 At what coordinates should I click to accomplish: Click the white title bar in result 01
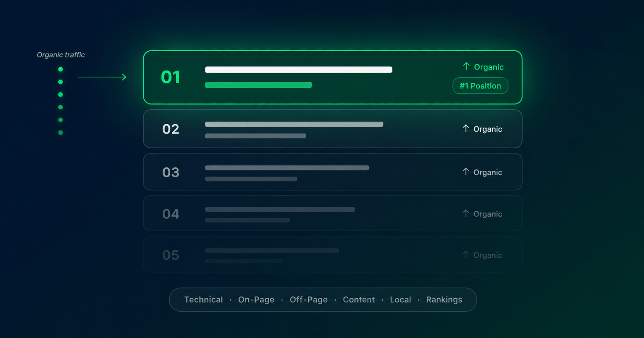(299, 70)
